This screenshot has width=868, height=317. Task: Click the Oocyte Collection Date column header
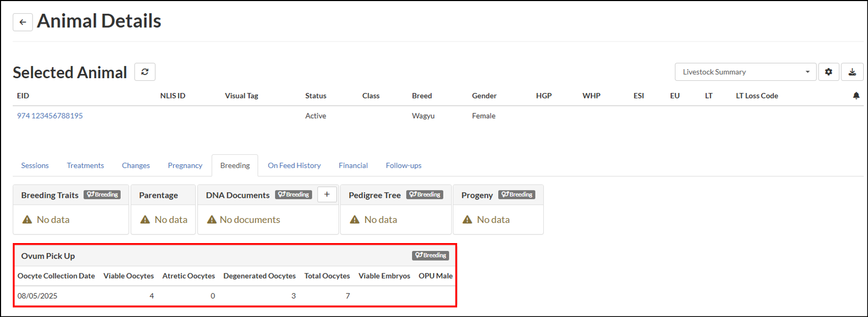tap(56, 276)
